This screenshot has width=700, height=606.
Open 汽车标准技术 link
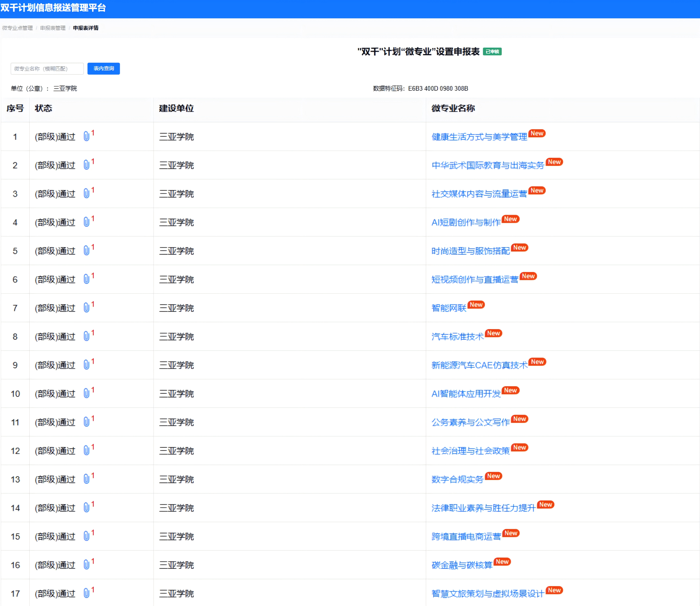click(458, 336)
